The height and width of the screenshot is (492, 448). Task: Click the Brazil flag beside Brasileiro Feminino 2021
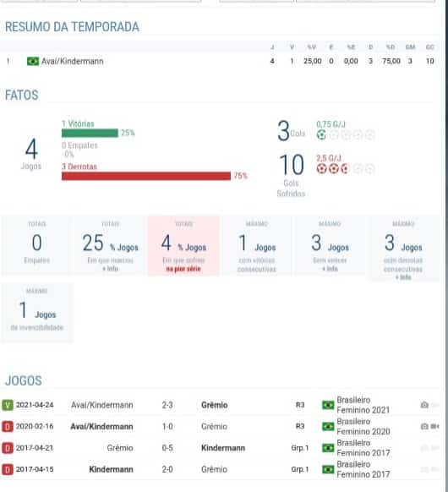328,405
